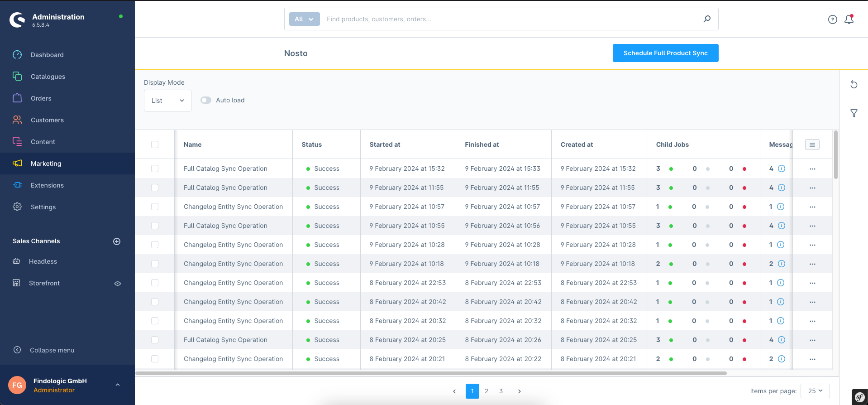Click the Finished at column header

(x=504, y=145)
